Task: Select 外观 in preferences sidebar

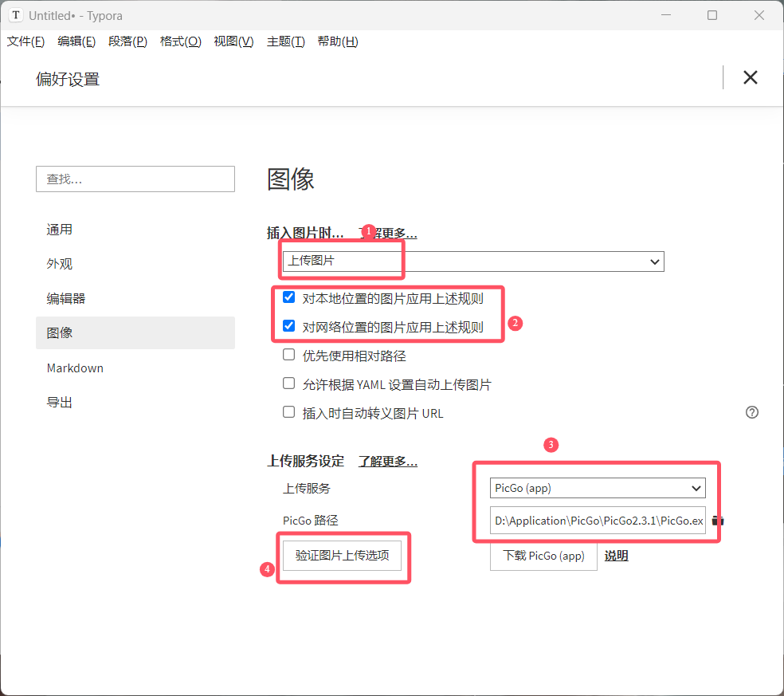Action: (x=135, y=264)
